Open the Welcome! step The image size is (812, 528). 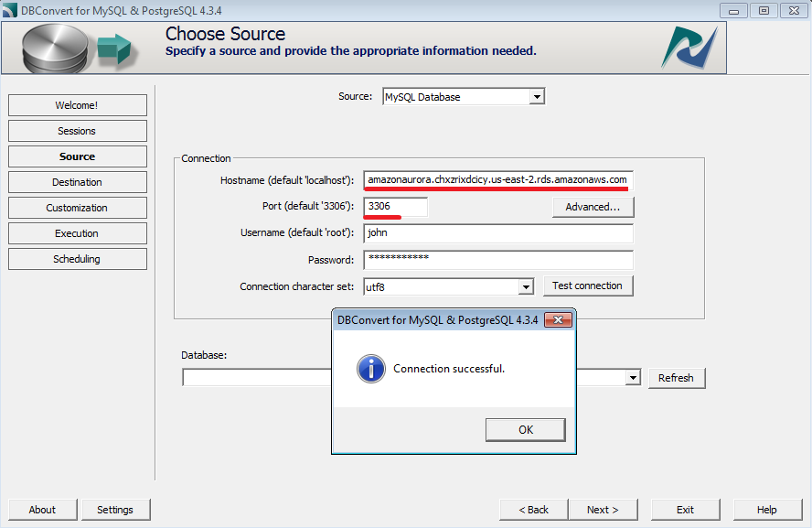point(77,105)
